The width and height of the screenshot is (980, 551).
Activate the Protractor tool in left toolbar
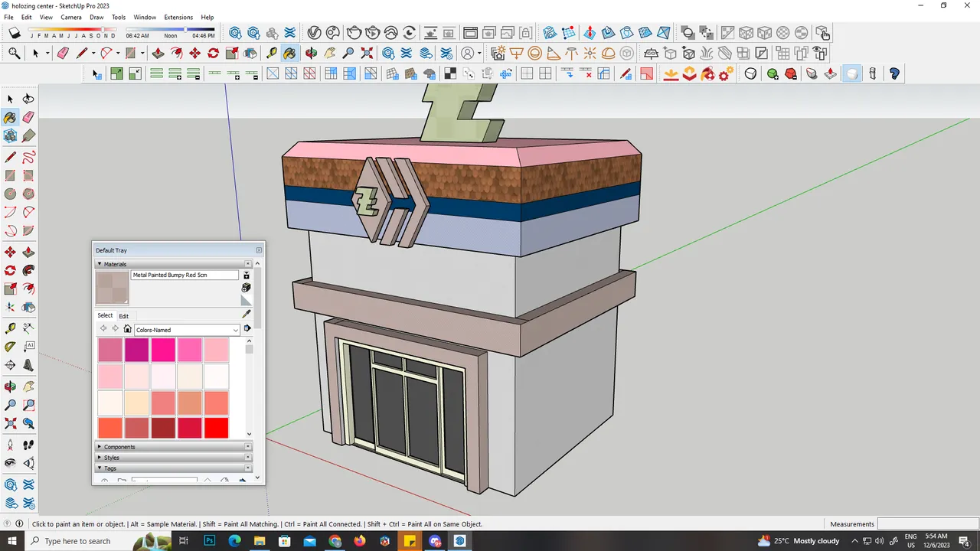10,347
